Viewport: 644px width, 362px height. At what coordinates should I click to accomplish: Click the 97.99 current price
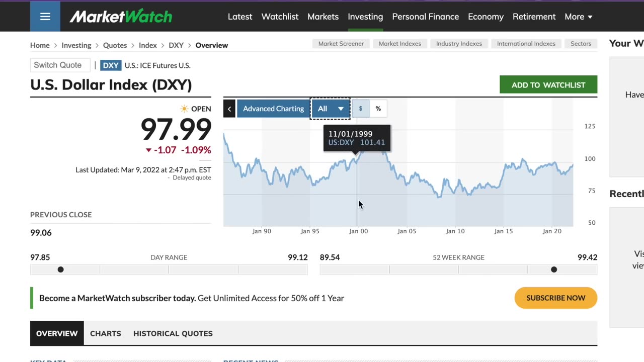click(176, 130)
